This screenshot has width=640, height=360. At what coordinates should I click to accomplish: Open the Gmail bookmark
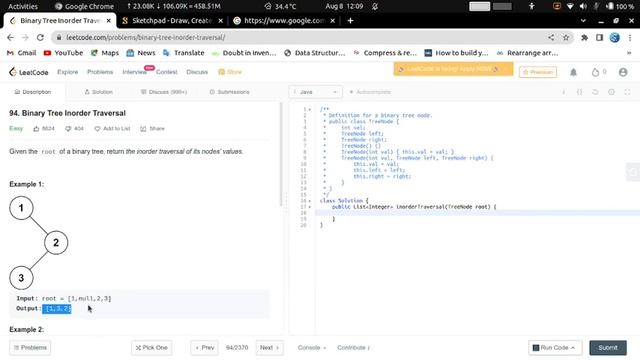click(21, 53)
